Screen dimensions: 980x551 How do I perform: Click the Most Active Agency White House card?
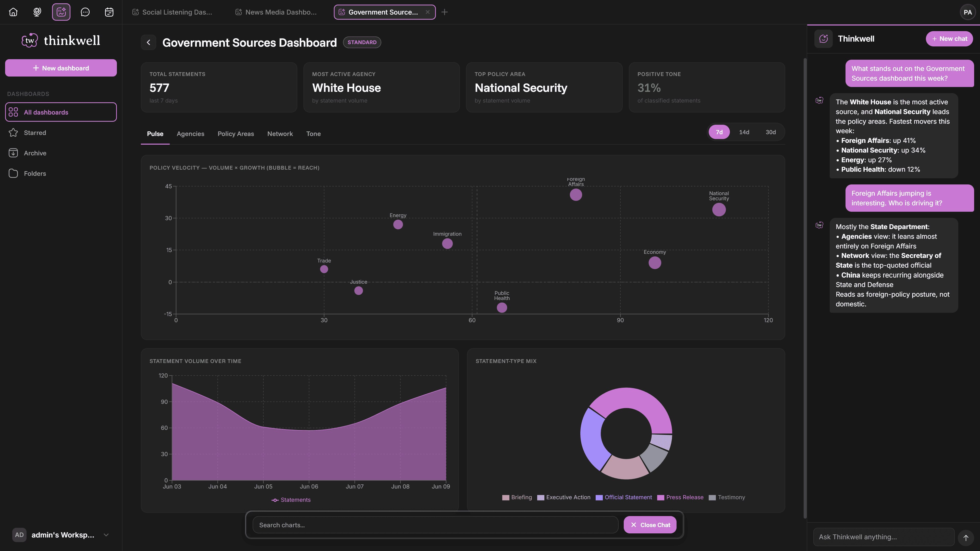click(x=382, y=87)
